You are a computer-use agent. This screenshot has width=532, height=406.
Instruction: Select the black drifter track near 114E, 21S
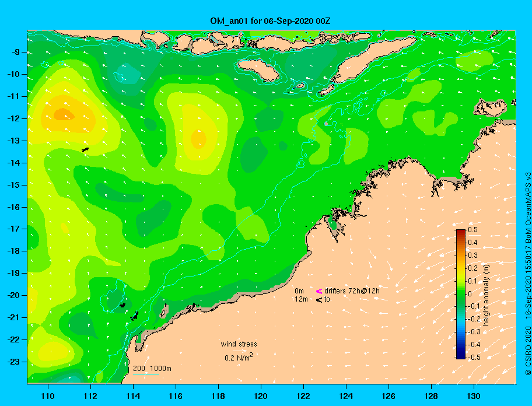click(135, 316)
